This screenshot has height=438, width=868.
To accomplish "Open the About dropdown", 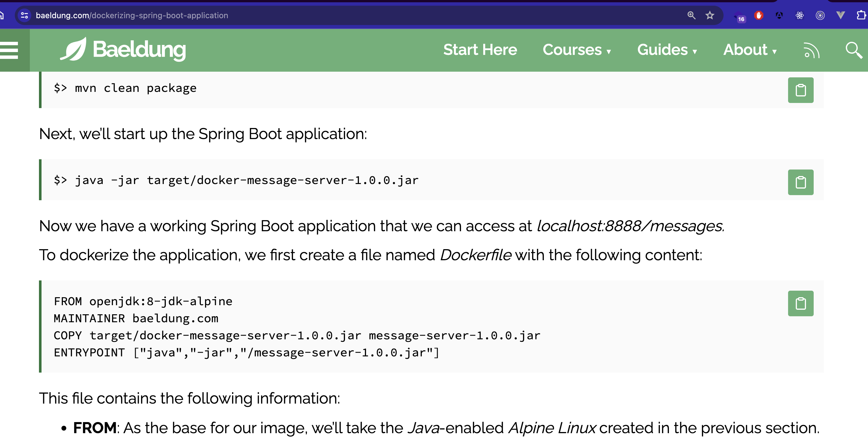I will tap(750, 50).
